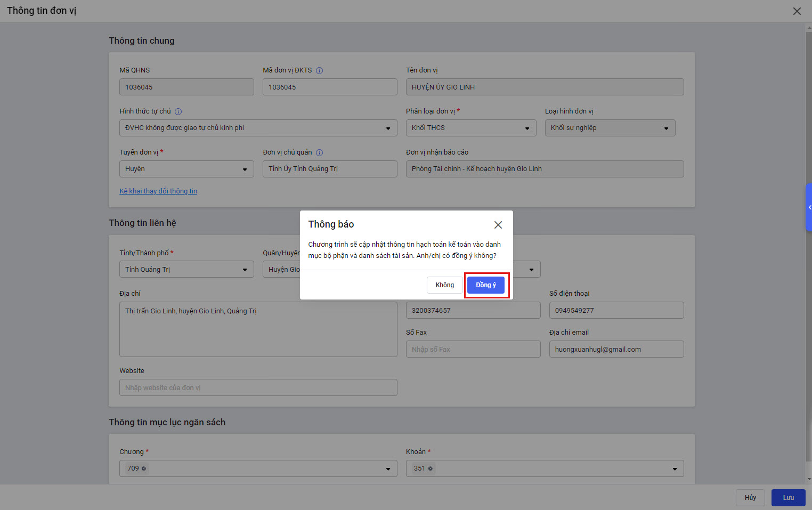Click info icon next to Đơn vị chủ quản

(x=319, y=153)
